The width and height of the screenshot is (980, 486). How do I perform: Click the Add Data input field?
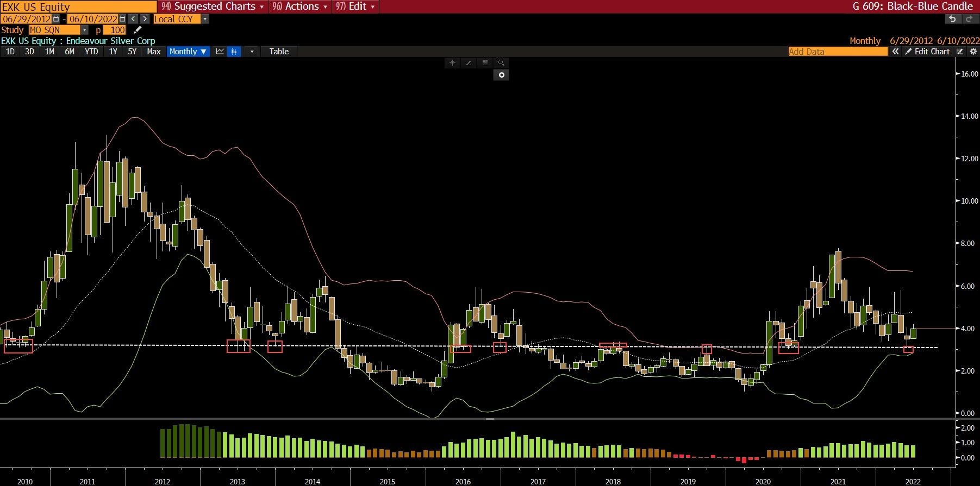(838, 52)
